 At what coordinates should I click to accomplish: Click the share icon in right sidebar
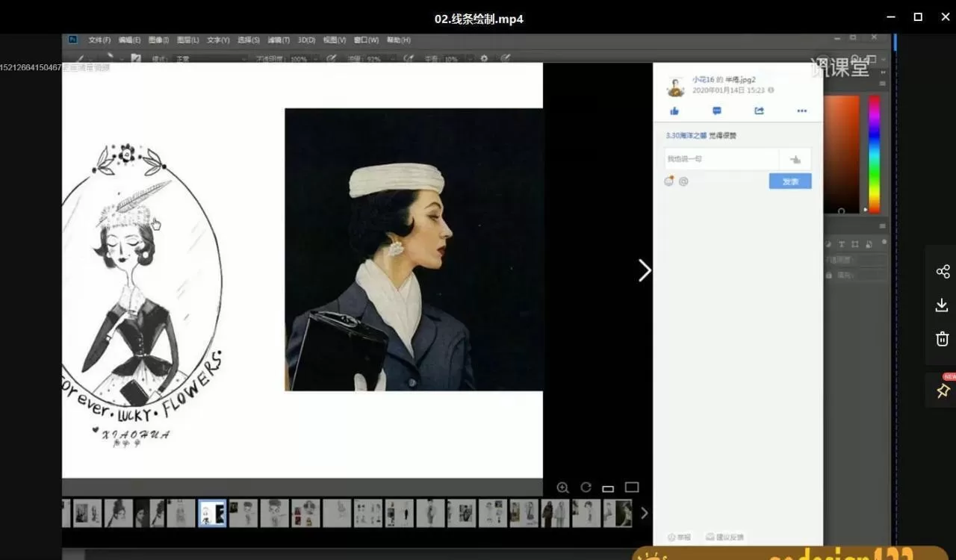pos(943,271)
